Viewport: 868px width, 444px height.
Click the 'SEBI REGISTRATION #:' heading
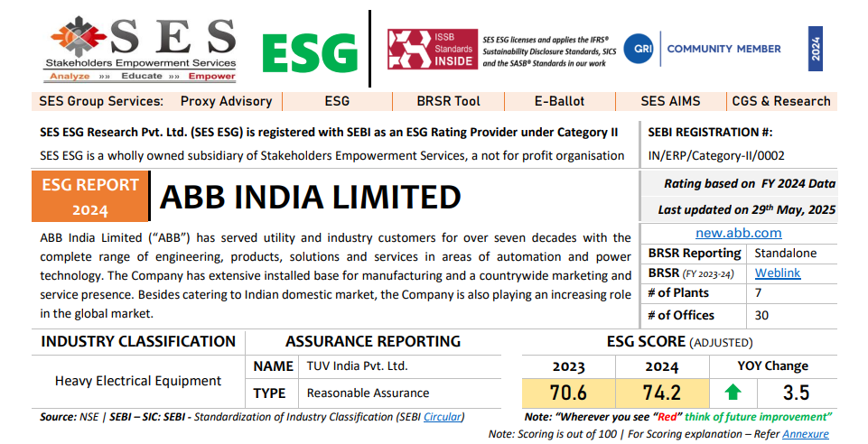[x=710, y=132]
